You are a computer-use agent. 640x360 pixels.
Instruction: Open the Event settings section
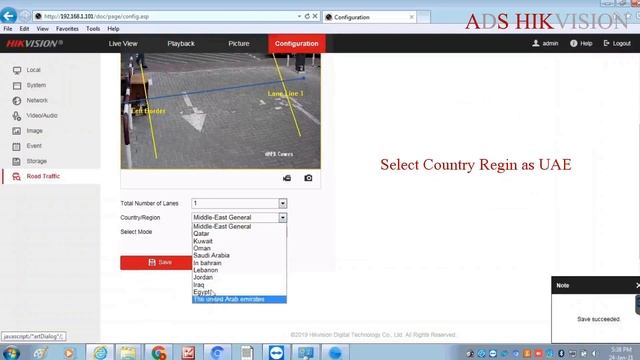tap(34, 146)
